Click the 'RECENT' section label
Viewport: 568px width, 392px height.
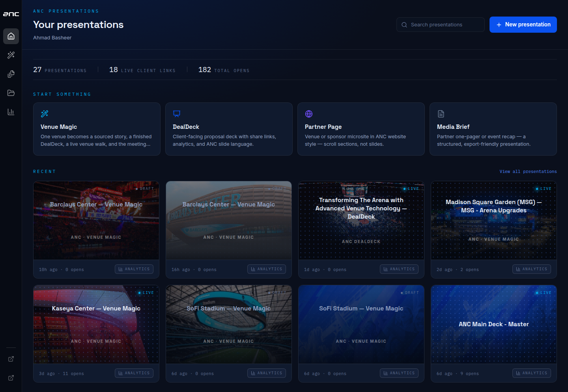pos(44,171)
